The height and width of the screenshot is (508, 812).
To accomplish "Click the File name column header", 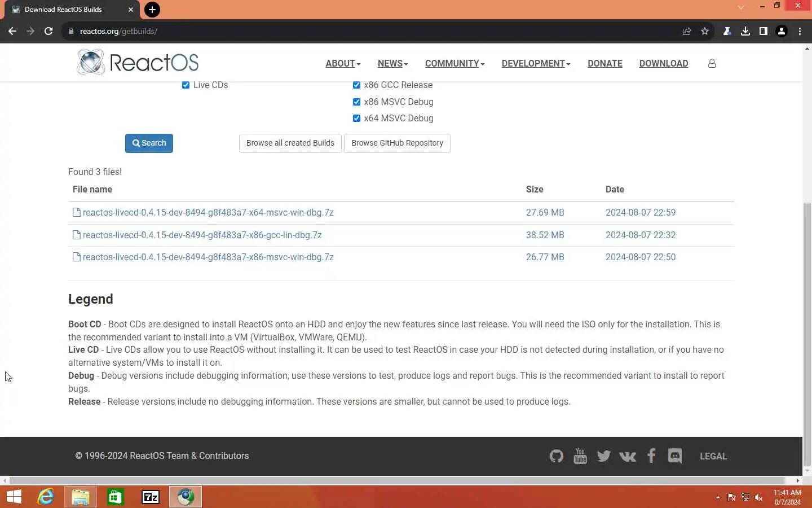I will pyautogui.click(x=92, y=189).
